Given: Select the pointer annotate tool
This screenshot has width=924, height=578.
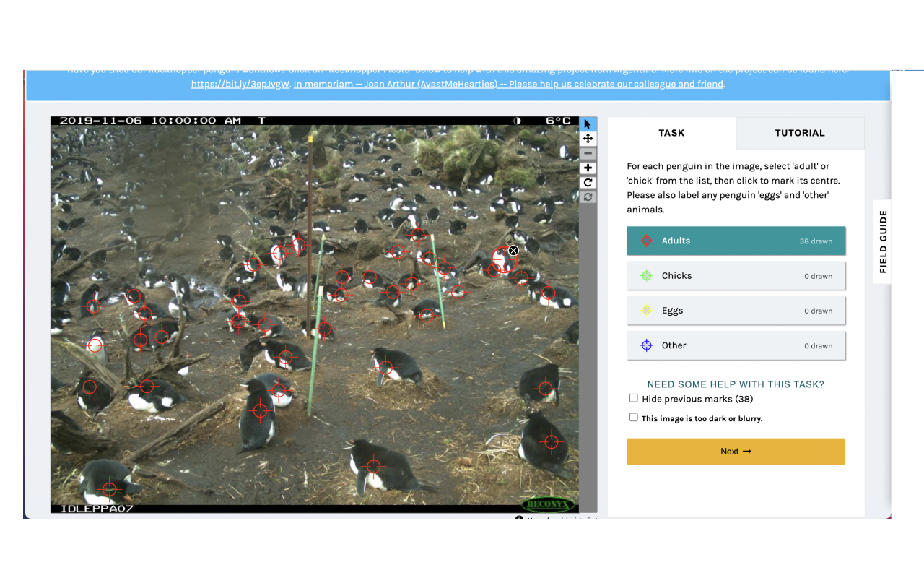Looking at the screenshot, I should pos(588,124).
